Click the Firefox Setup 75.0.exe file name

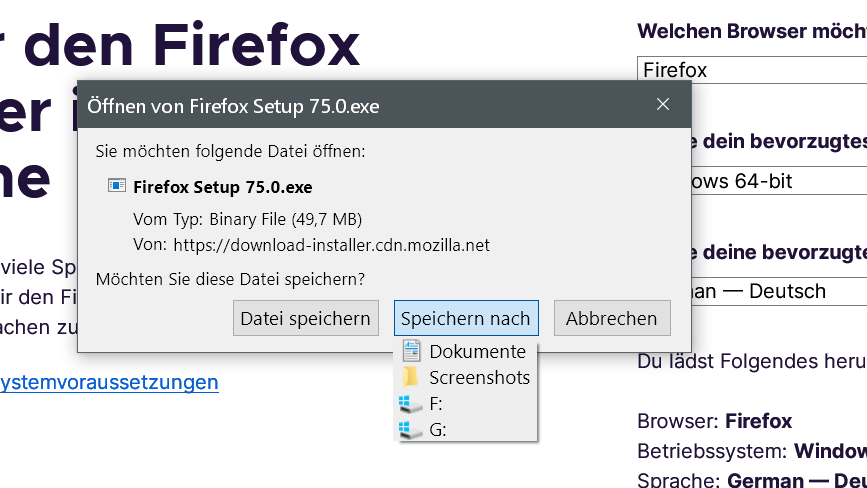coord(222,187)
